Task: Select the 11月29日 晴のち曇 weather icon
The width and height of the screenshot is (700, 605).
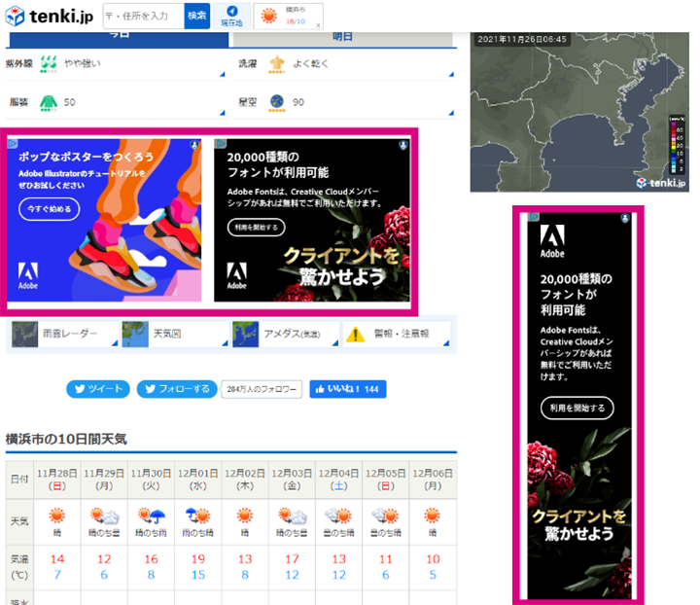Action: click(x=104, y=516)
